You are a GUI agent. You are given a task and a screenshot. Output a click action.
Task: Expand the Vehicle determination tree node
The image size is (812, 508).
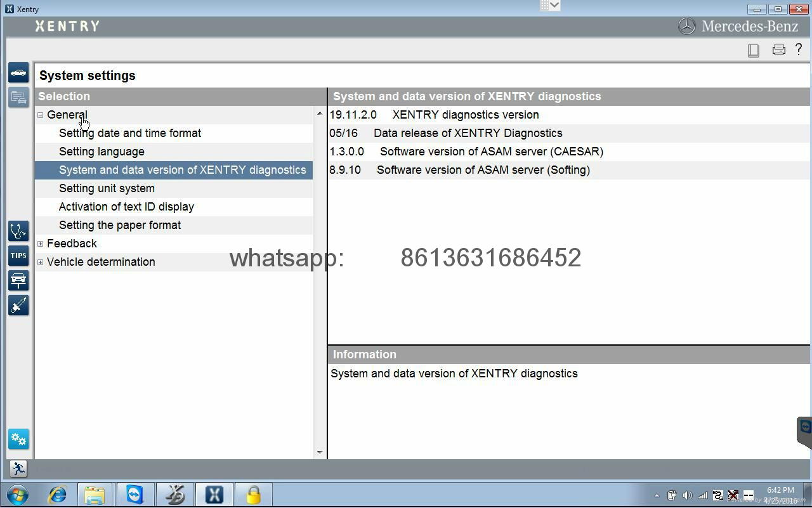tap(40, 262)
